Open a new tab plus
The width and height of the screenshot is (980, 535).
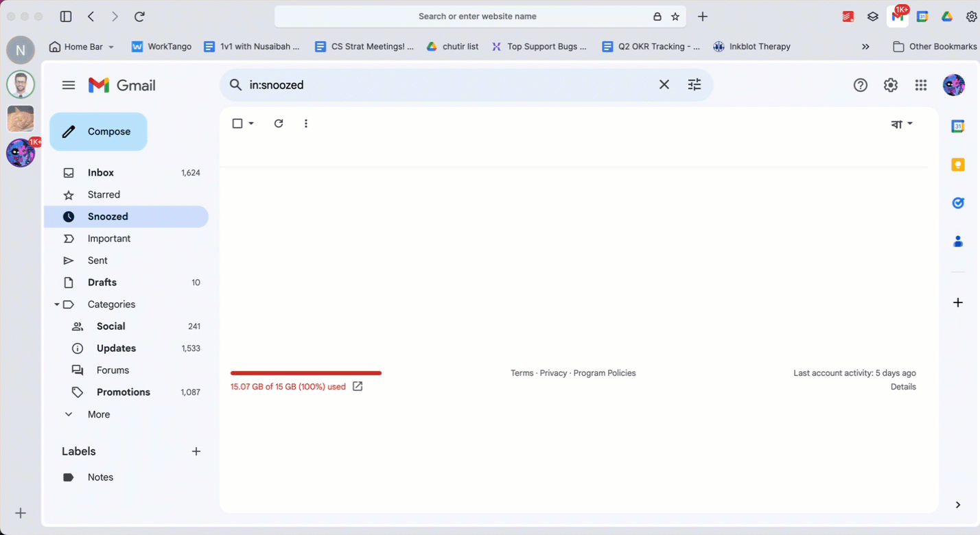pyautogui.click(x=703, y=16)
